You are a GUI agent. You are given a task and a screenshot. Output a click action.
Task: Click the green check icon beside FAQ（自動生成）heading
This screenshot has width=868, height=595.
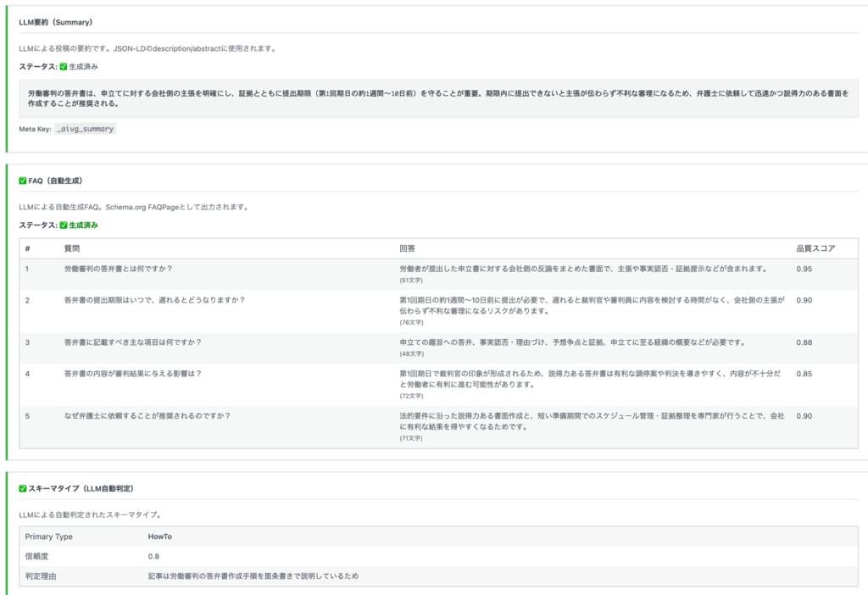pos(23,180)
